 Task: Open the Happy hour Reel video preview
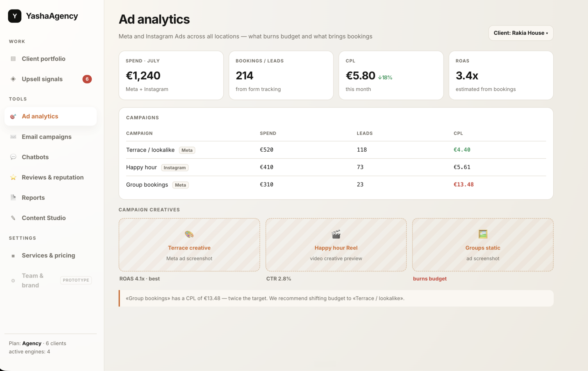tap(336, 245)
